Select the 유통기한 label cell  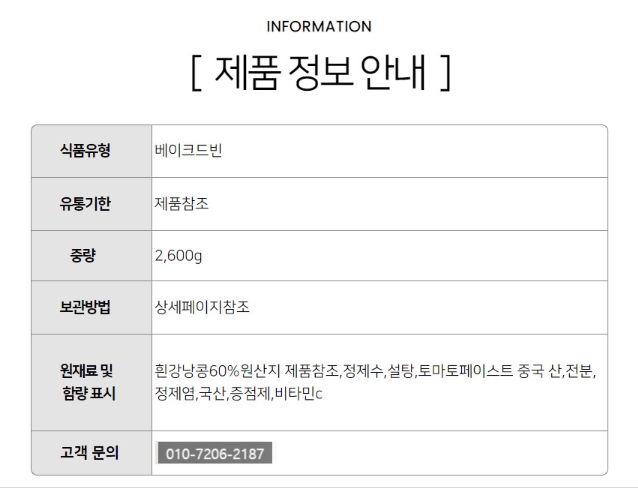92,204
